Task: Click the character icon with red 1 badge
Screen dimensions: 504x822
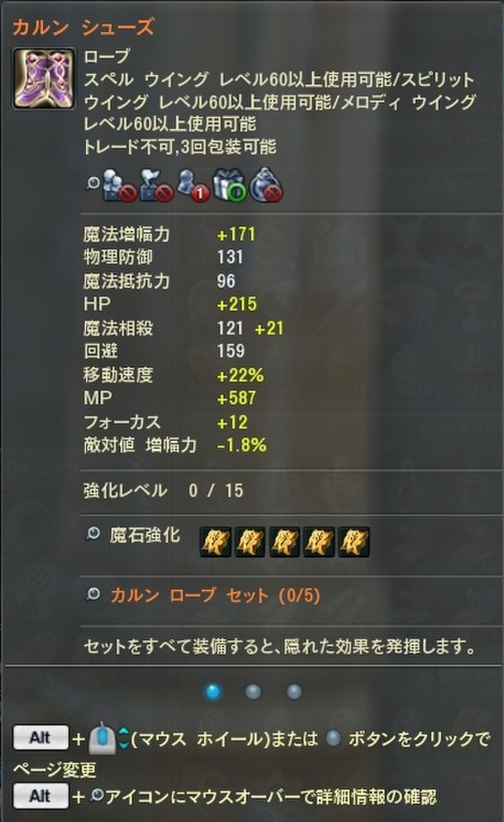Action: tap(192, 185)
